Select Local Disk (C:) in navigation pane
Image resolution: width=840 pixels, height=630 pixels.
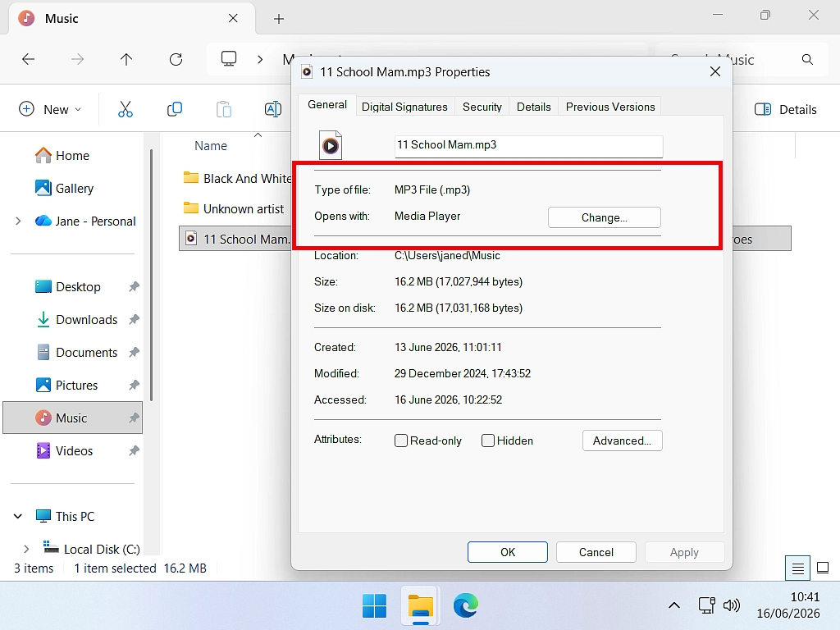[92, 549]
